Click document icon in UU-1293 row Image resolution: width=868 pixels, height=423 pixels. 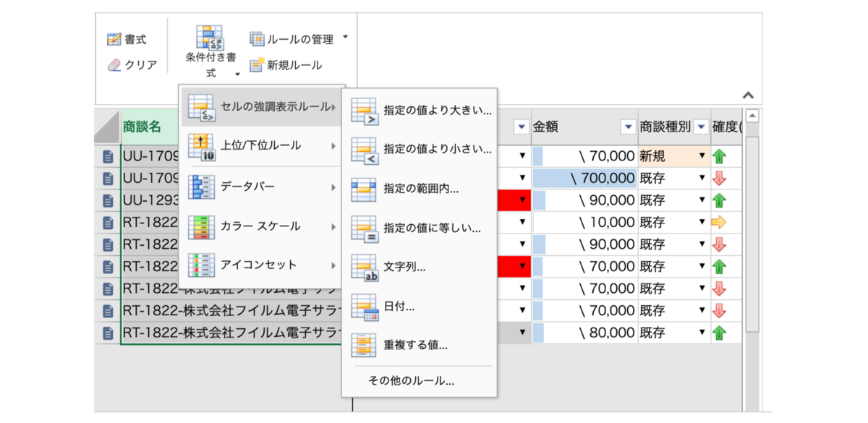108,200
